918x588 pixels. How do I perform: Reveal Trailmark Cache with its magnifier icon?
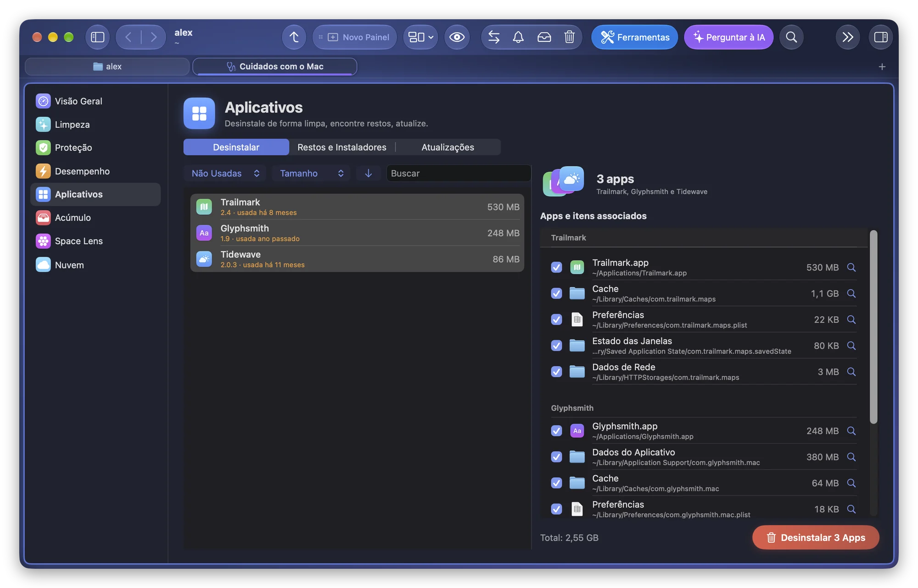point(851,293)
